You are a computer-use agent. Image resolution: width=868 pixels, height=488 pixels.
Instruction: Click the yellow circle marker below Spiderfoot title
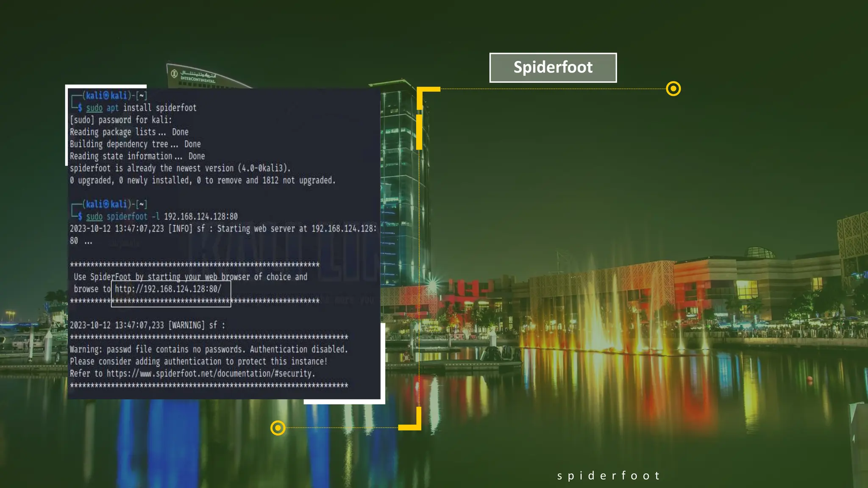click(673, 89)
